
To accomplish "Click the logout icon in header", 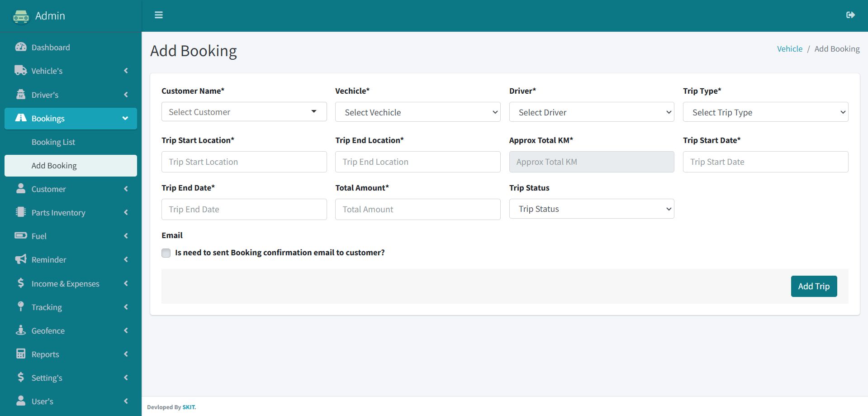I will [x=850, y=15].
